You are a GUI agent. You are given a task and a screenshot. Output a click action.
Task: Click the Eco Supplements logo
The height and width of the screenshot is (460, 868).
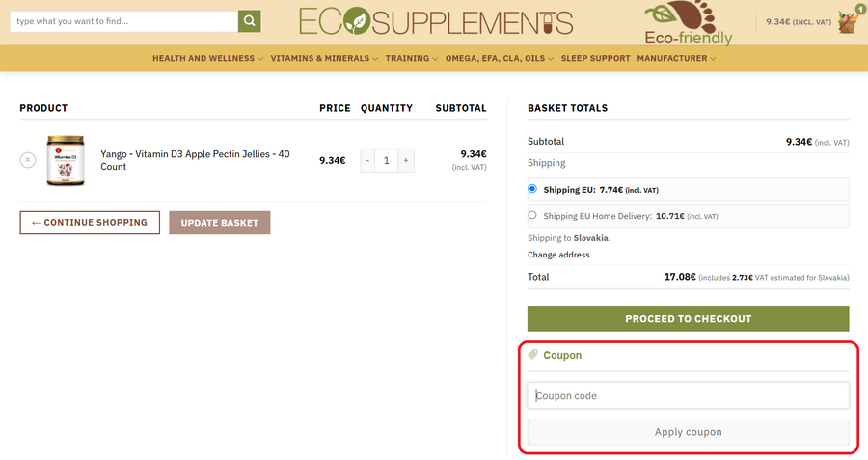point(436,21)
